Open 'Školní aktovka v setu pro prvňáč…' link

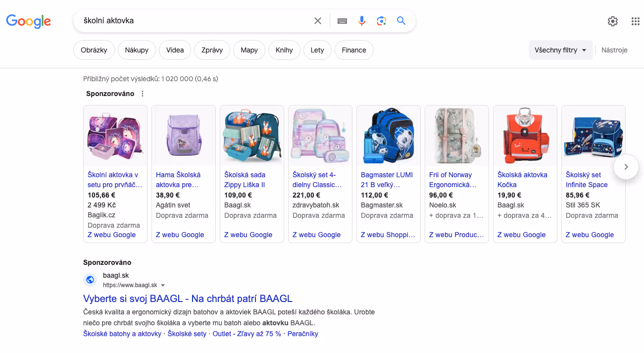(x=115, y=180)
